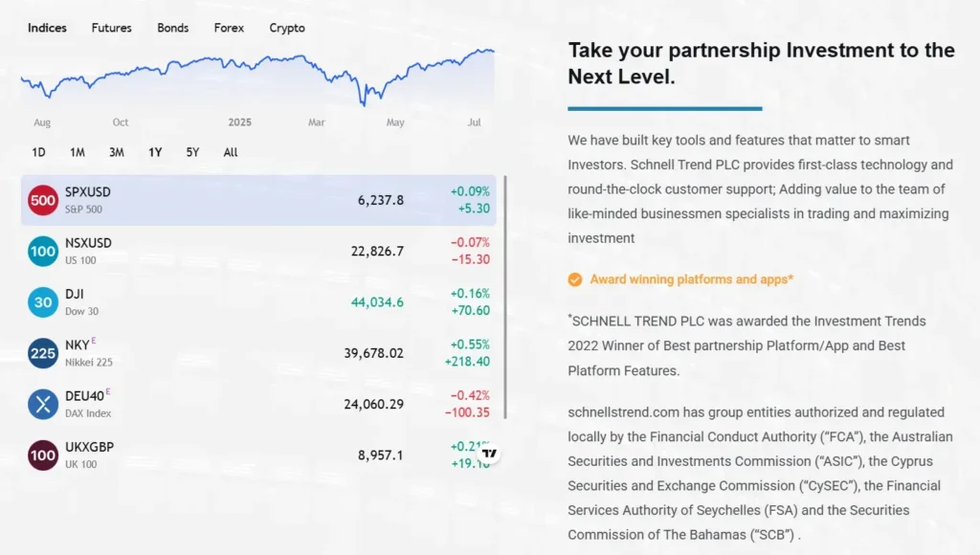The height and width of the screenshot is (555, 980).
Task: Click the US 100 teal icon
Action: pos(42,252)
